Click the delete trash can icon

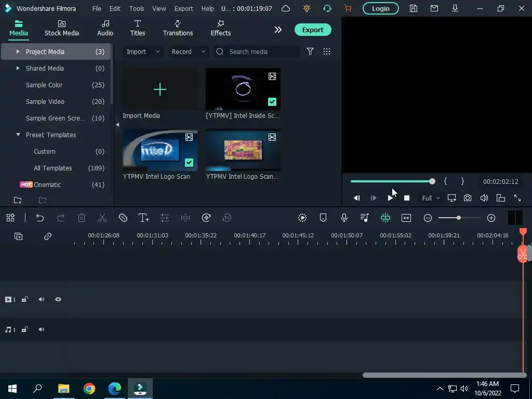click(x=82, y=218)
